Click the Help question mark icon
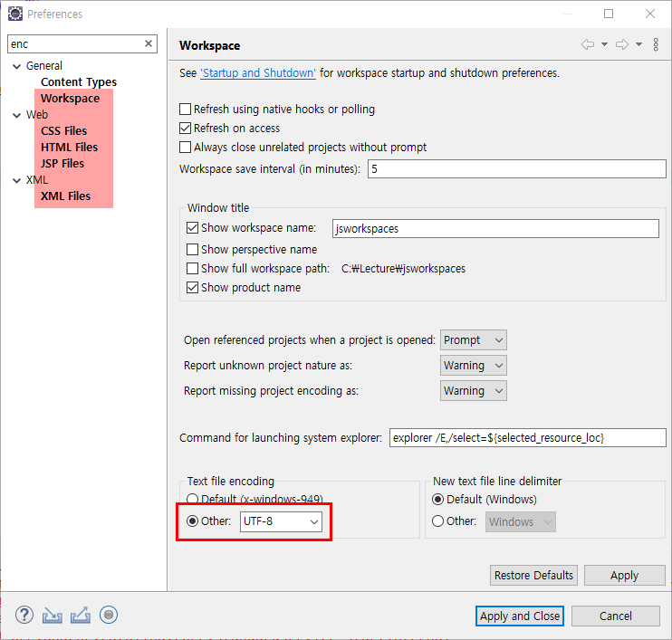The image size is (672, 640). tap(24, 616)
